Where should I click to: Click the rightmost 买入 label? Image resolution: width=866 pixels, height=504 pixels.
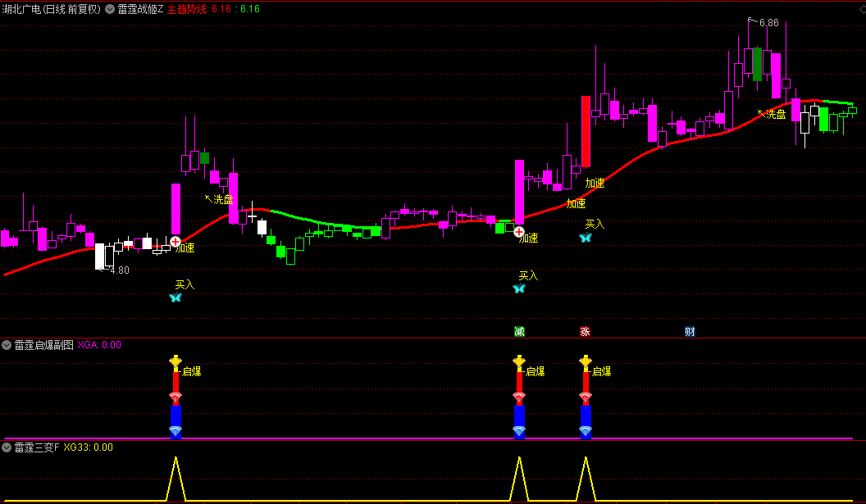click(595, 224)
